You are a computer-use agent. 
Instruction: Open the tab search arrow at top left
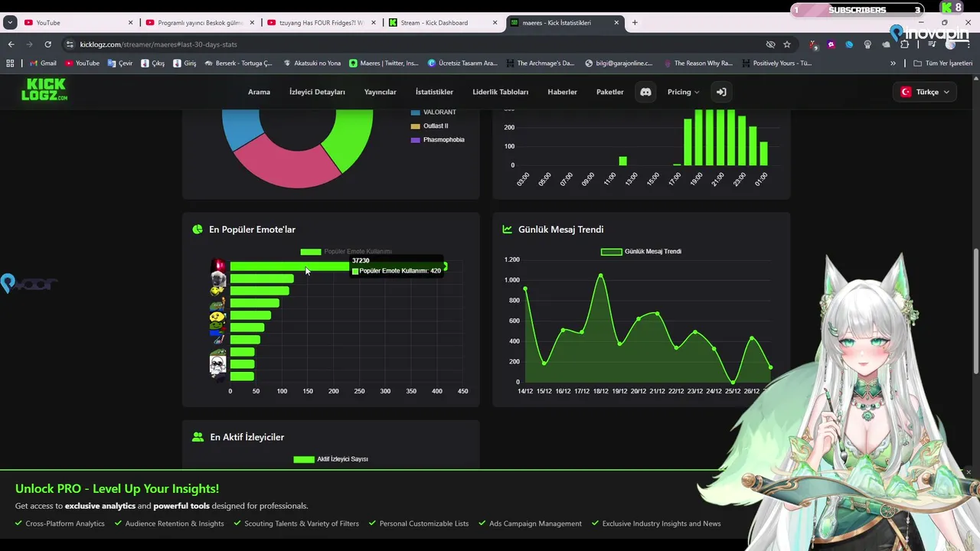(10, 22)
